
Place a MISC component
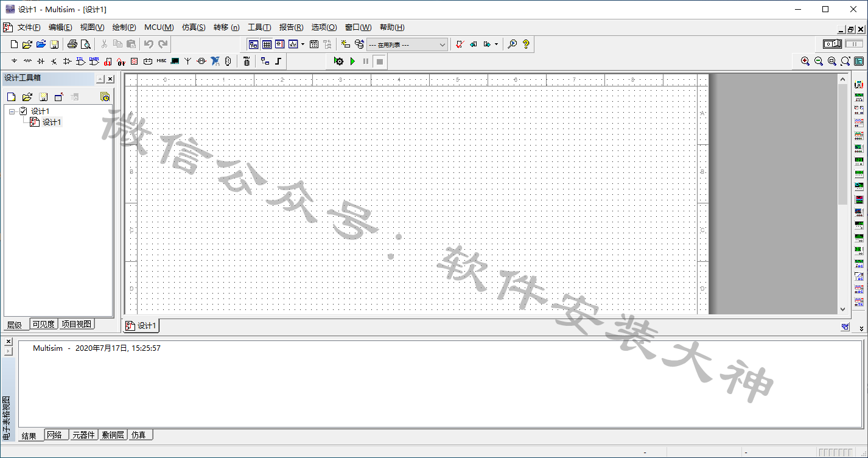(161, 61)
